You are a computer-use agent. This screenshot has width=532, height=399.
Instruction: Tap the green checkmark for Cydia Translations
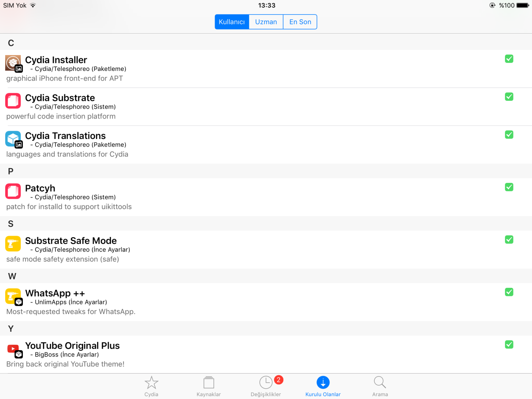pyautogui.click(x=509, y=135)
